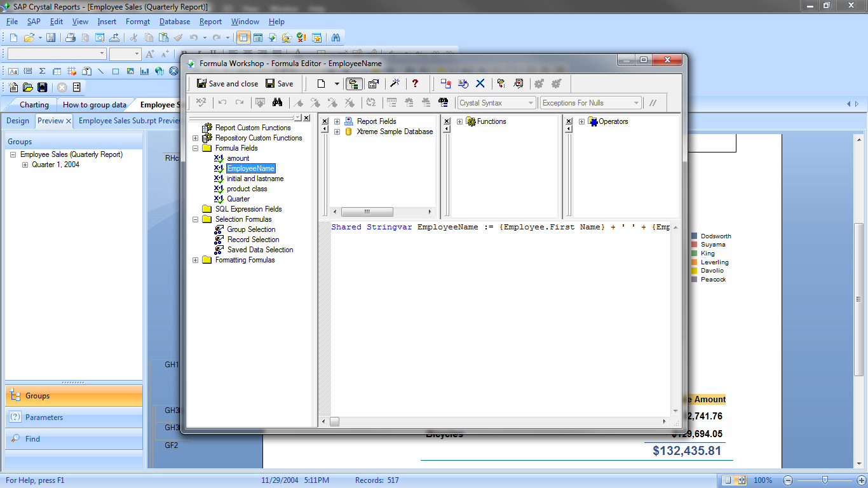Click the Cut scissors icon
The width and height of the screenshot is (868, 488).
coord(133,37)
